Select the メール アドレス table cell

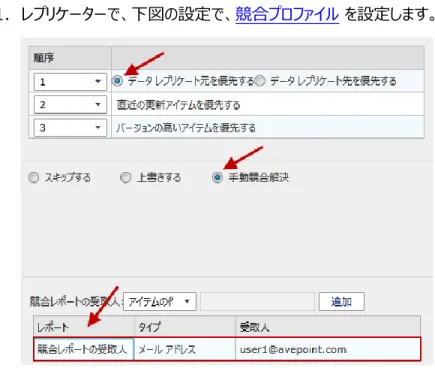click(185, 349)
